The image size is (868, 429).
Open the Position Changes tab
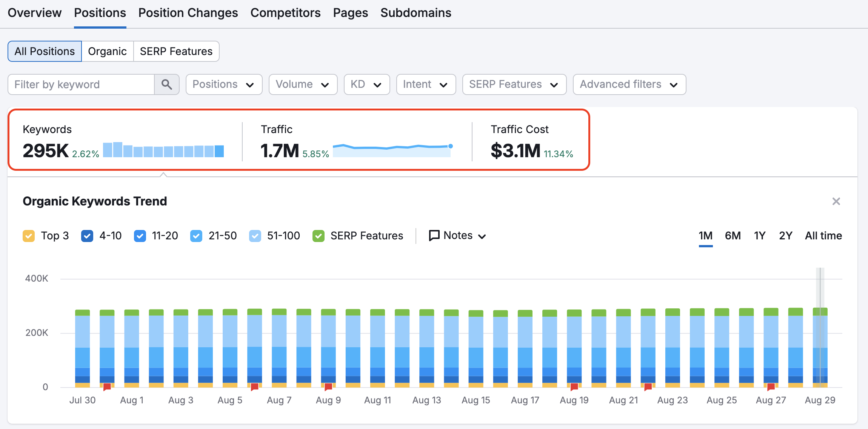pos(188,13)
